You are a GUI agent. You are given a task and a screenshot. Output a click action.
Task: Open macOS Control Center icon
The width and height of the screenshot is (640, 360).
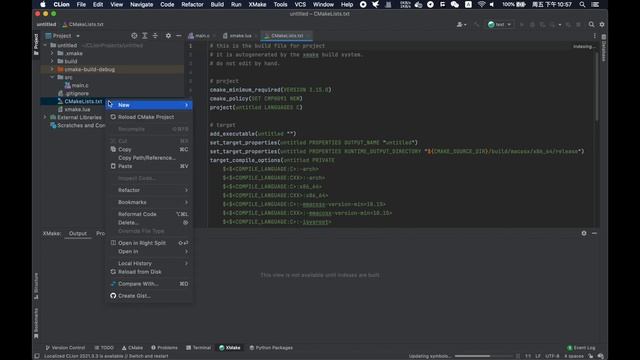coord(596,4)
